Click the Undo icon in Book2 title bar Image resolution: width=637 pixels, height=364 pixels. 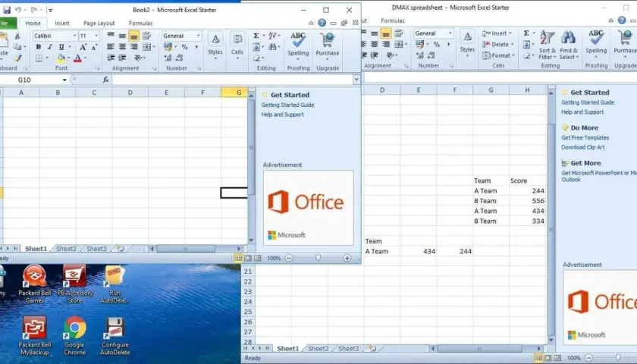pos(18,10)
